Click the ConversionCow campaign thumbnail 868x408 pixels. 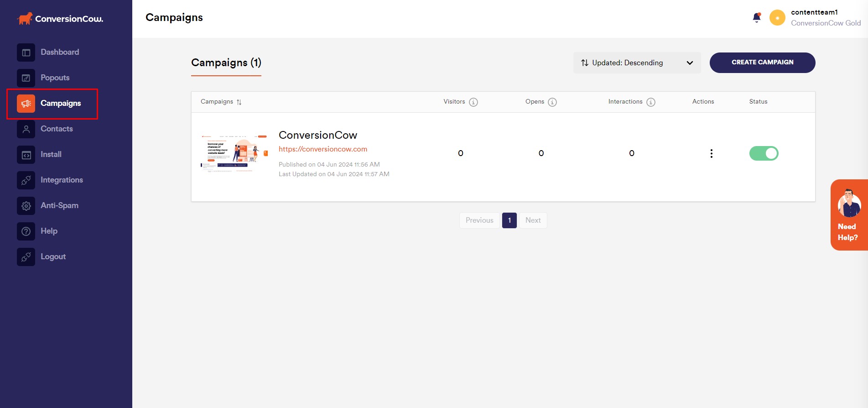pyautogui.click(x=234, y=153)
